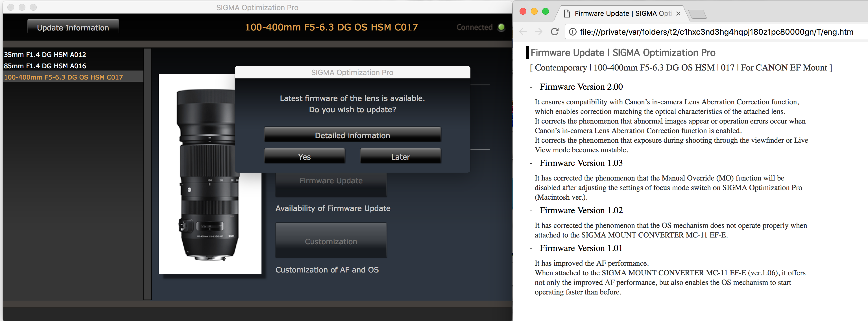
Task: Click the SIGMA Optimization Pro dialog title bar
Action: (x=352, y=72)
